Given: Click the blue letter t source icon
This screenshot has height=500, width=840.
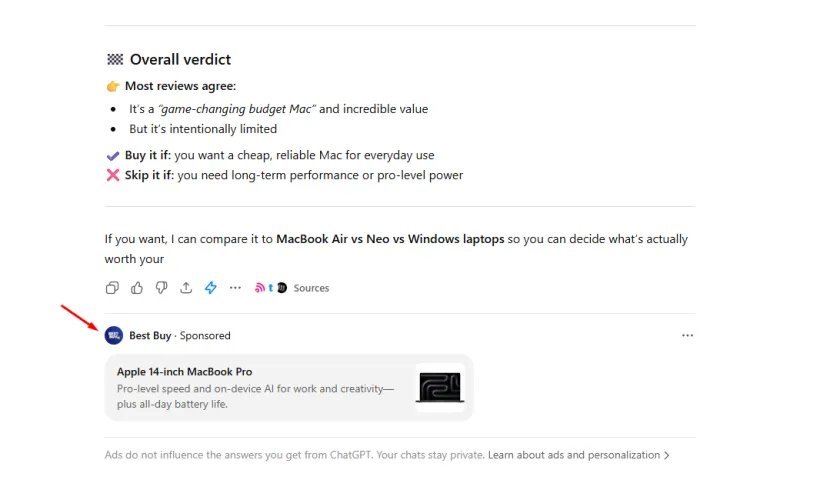Looking at the screenshot, I should tap(271, 288).
